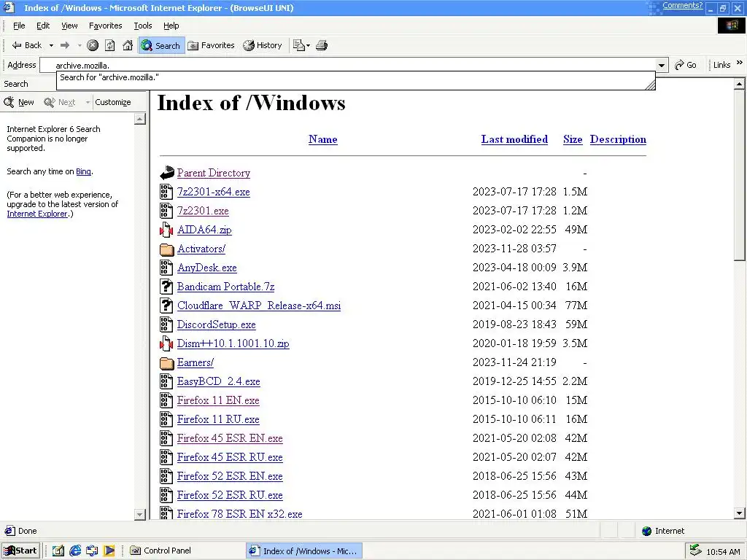Click the Print toolbar icon

pyautogui.click(x=322, y=45)
